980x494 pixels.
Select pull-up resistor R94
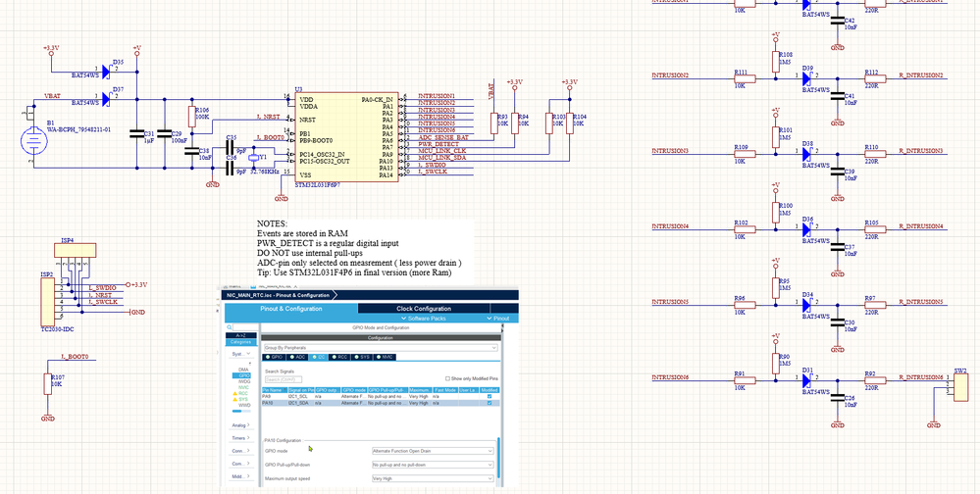tap(514, 123)
